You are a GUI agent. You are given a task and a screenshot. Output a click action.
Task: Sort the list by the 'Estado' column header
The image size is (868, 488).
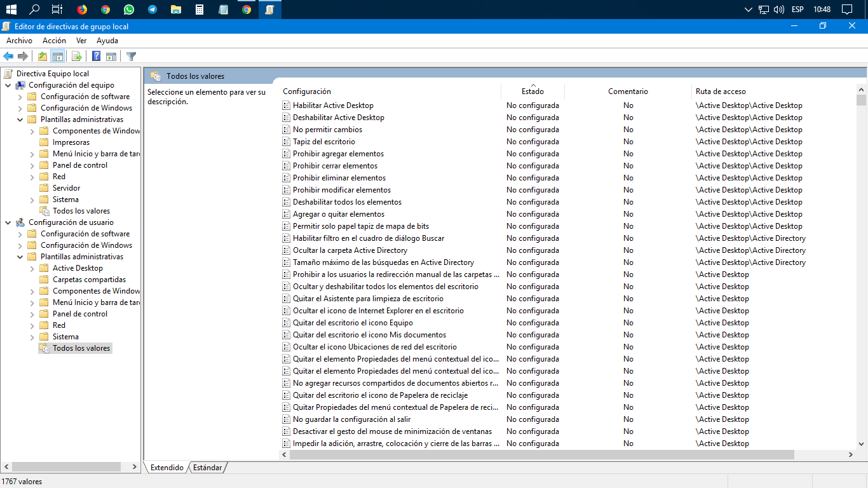(x=532, y=91)
